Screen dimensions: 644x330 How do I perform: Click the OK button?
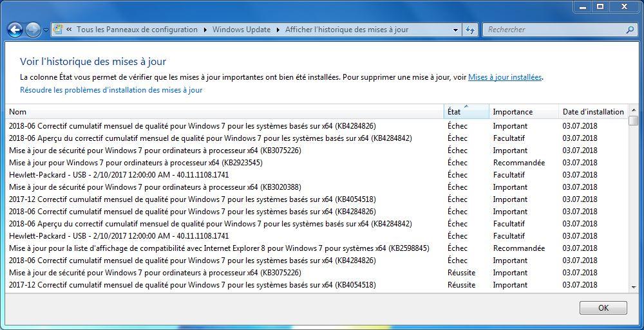[x=603, y=308]
